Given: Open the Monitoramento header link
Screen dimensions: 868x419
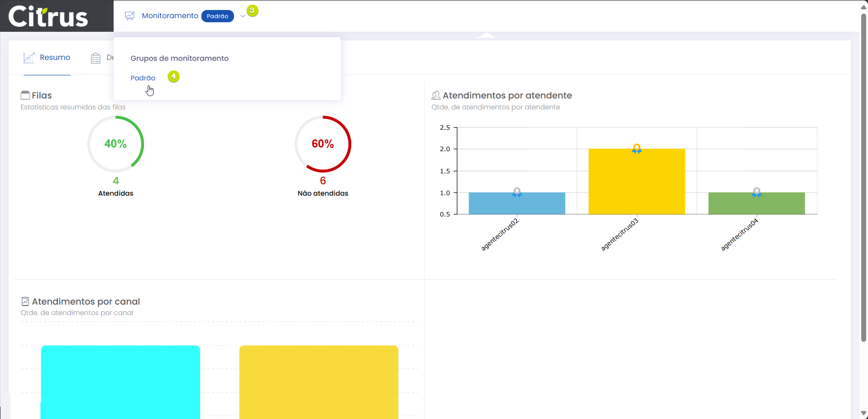Looking at the screenshot, I should tap(170, 16).
